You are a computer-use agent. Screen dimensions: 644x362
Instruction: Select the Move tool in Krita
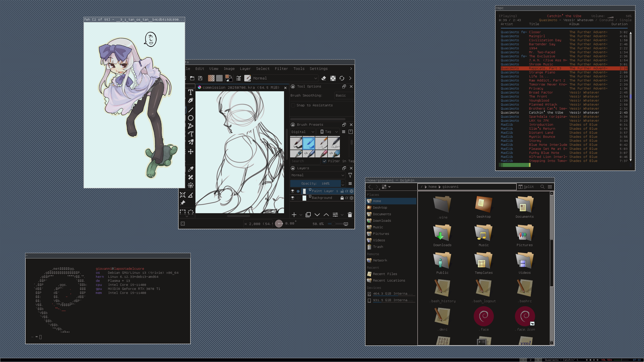[191, 152]
